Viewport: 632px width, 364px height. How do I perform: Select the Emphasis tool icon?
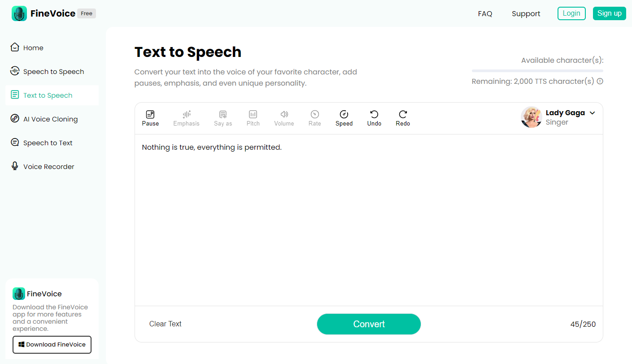187,115
